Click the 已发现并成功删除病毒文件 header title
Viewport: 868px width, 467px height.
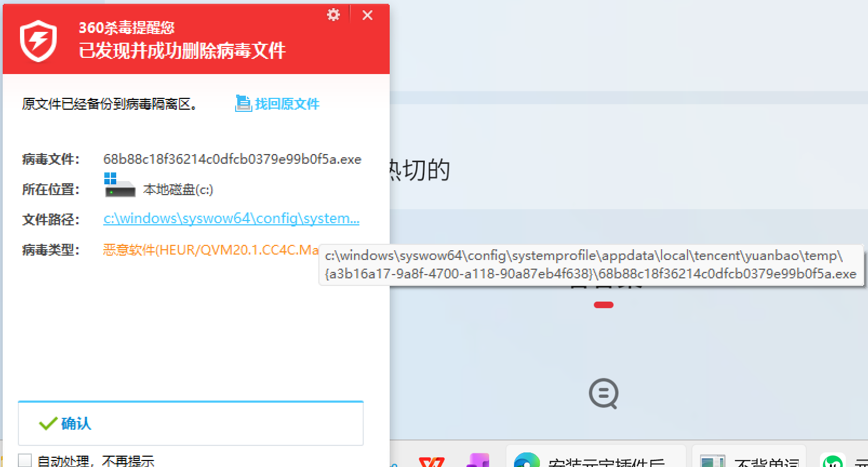pyautogui.click(x=182, y=51)
